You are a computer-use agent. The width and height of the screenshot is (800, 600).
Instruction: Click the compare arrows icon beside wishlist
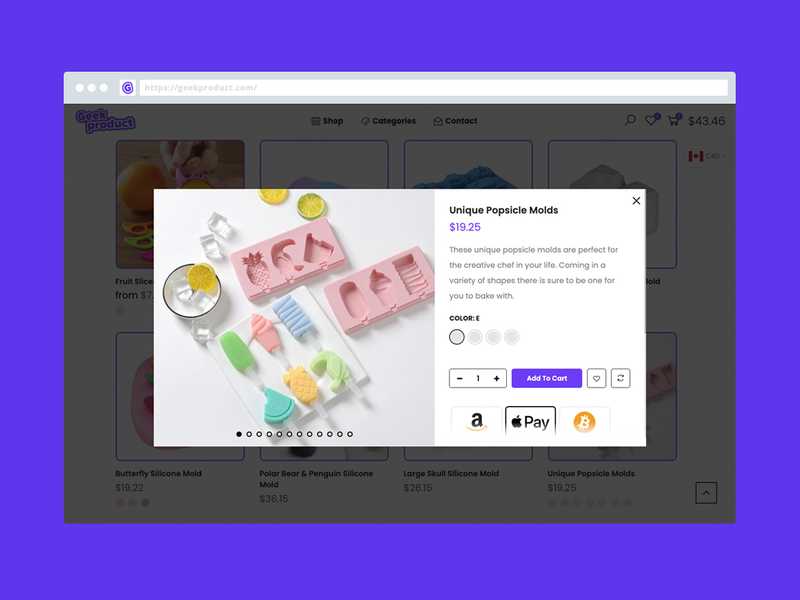click(x=620, y=378)
